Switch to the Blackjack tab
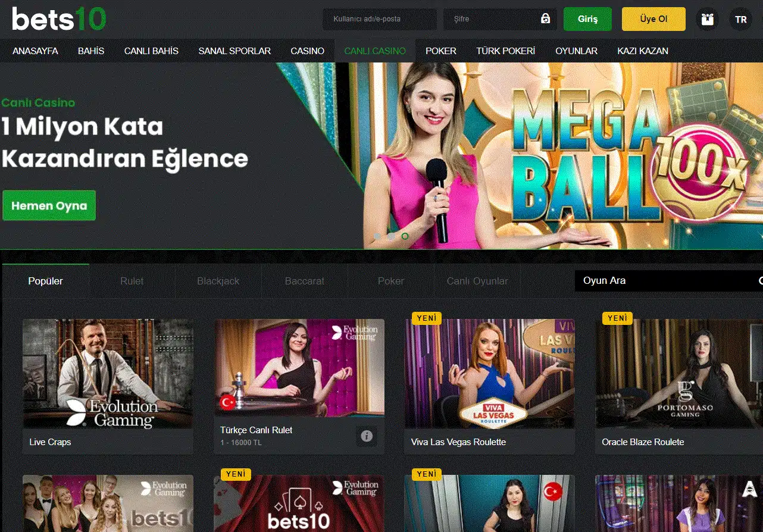Image resolution: width=763 pixels, height=532 pixels. click(x=218, y=281)
